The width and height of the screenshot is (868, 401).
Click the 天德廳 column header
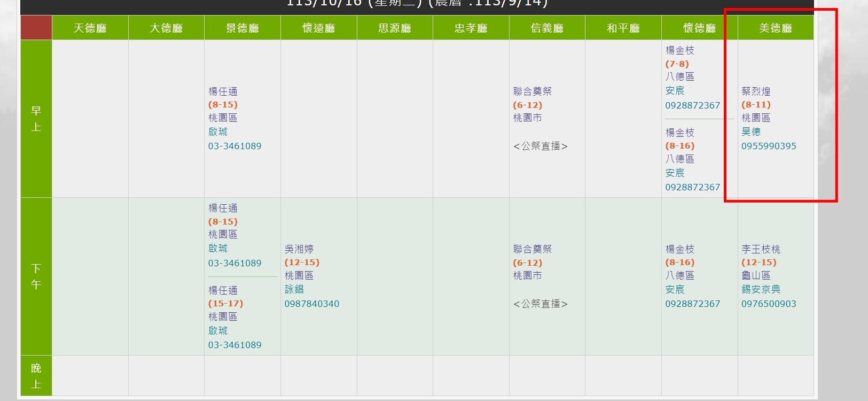click(90, 28)
